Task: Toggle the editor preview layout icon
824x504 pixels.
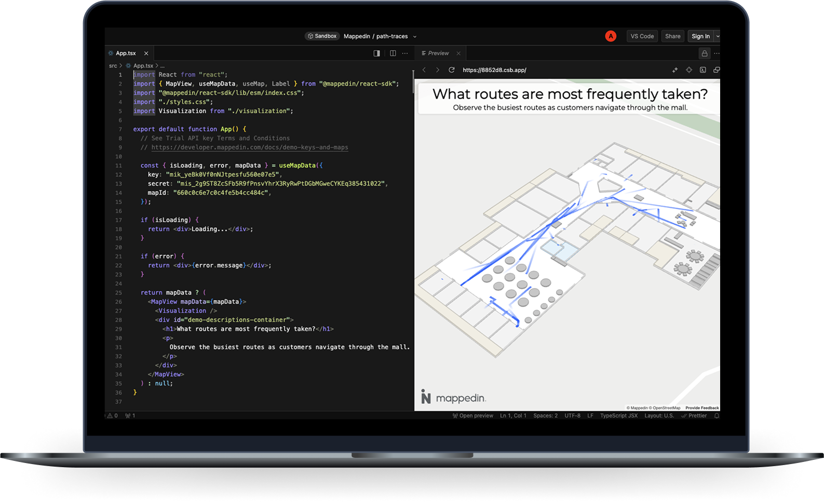Action: tap(377, 53)
